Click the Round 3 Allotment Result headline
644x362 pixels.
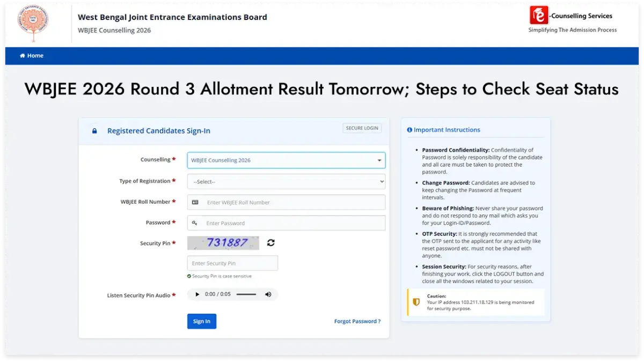click(321, 89)
